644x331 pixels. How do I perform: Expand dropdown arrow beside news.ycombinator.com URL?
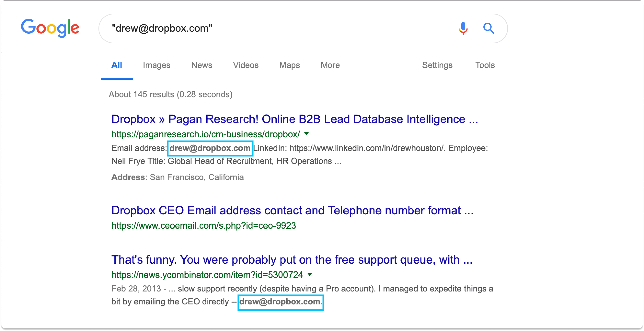(x=310, y=274)
